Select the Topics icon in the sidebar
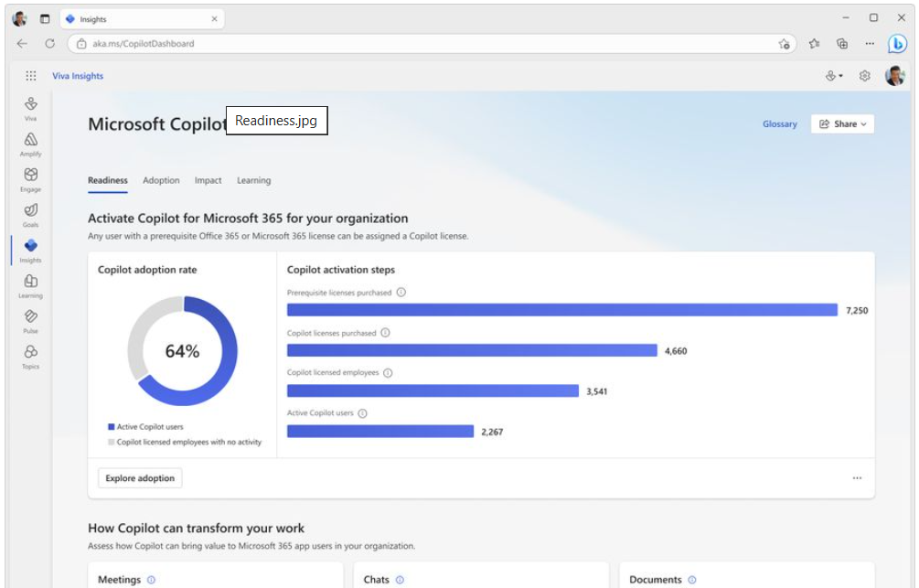Viewport: 919px width, 588px height. (30, 356)
